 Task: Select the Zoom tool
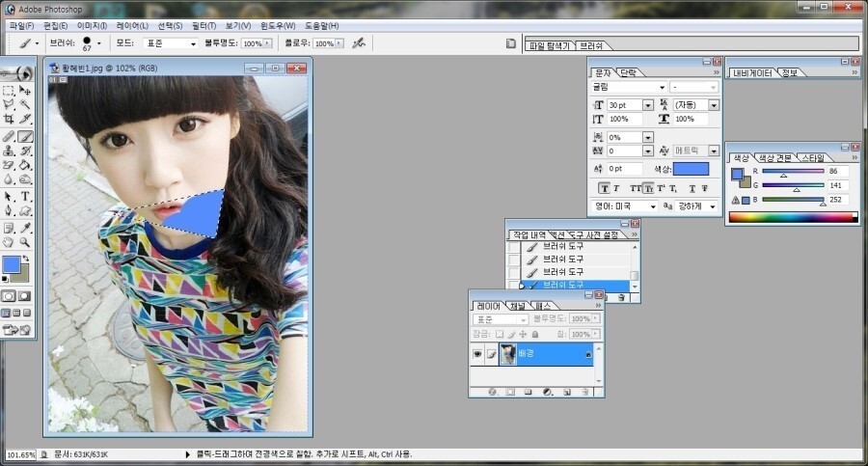click(x=25, y=242)
